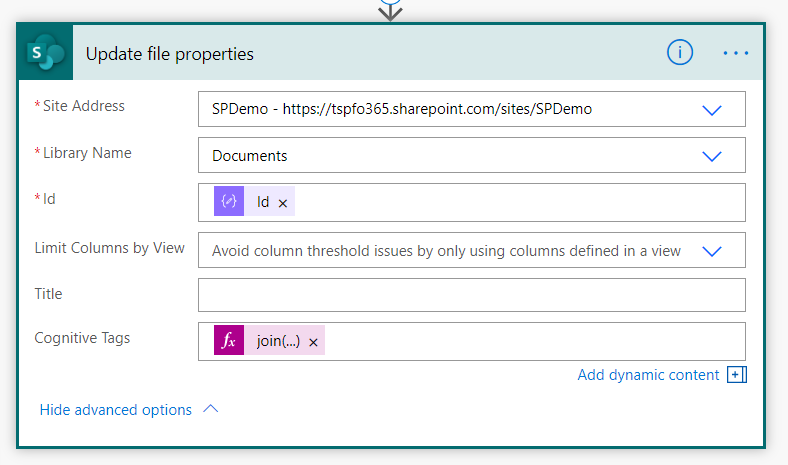Image resolution: width=788 pixels, height=465 pixels.
Task: Click the empty area of Cognitive Tags field
Action: (530, 341)
